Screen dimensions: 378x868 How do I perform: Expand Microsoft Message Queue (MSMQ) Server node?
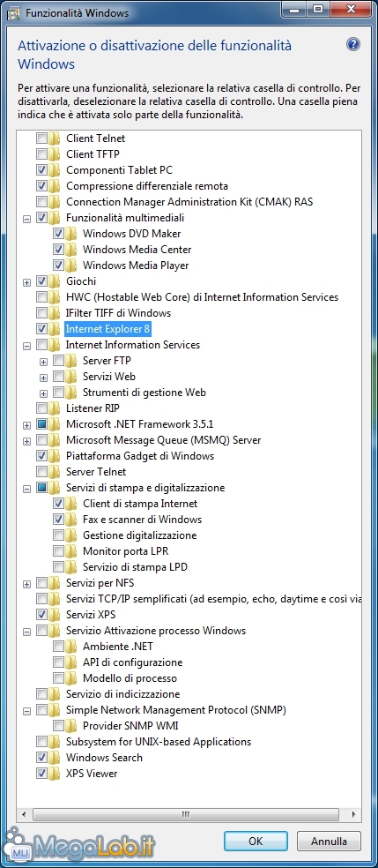point(26,441)
